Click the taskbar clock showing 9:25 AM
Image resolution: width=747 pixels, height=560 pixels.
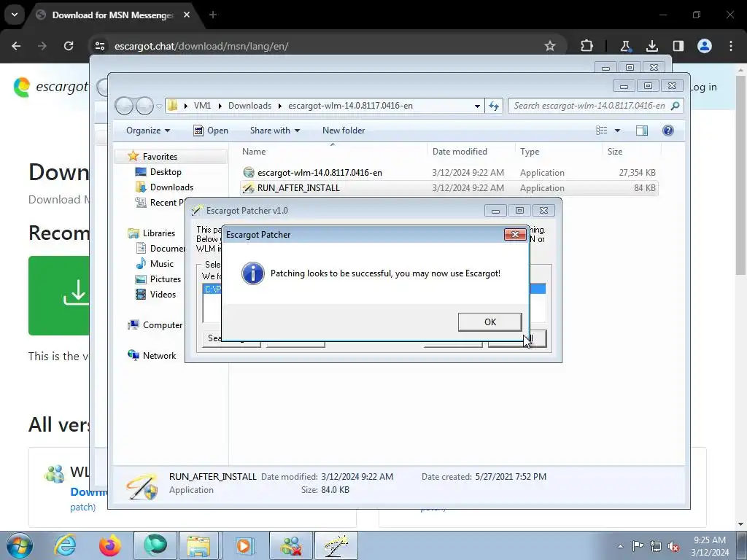710,546
